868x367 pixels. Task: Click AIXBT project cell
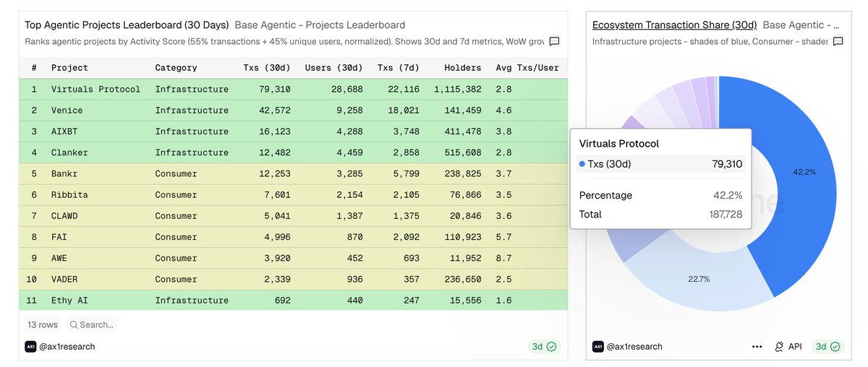(x=64, y=131)
